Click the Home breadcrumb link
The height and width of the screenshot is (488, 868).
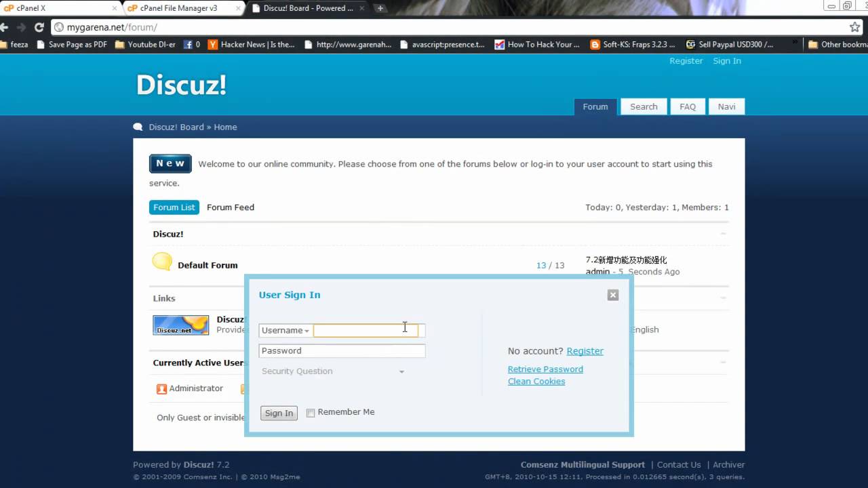click(x=226, y=127)
